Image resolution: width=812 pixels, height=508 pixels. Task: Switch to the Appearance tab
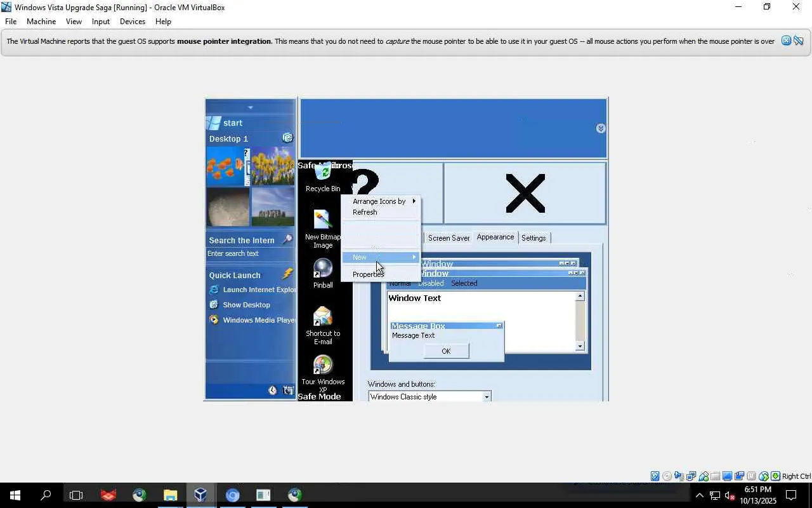495,237
